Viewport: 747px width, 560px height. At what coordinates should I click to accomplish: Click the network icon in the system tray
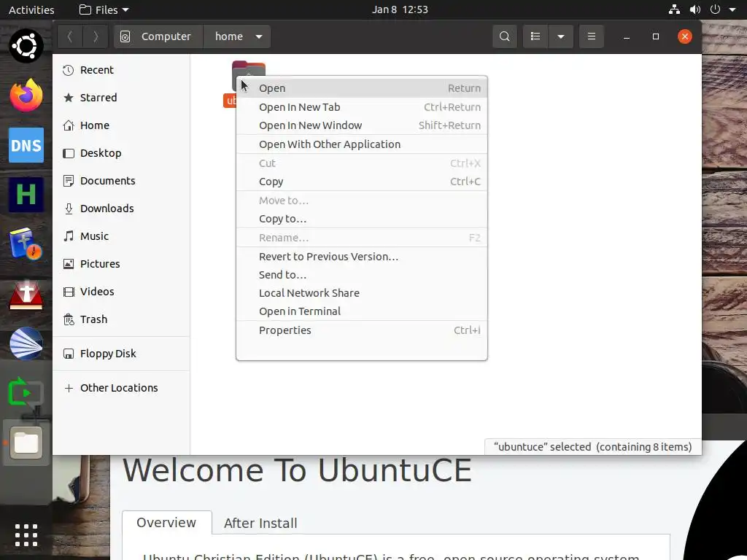(674, 9)
